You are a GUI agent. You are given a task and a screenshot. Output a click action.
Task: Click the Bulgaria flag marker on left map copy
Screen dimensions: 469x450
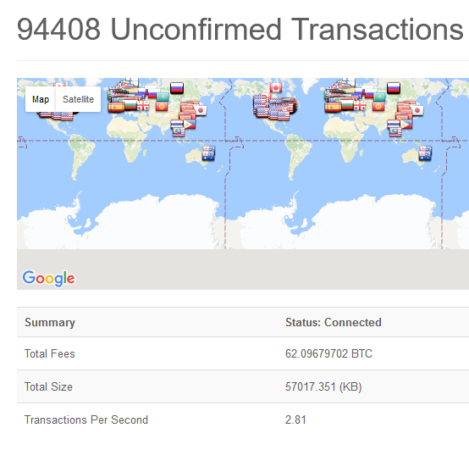130,105
